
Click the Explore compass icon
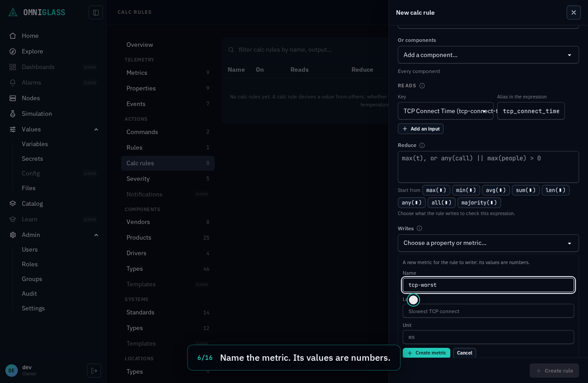[13, 51]
